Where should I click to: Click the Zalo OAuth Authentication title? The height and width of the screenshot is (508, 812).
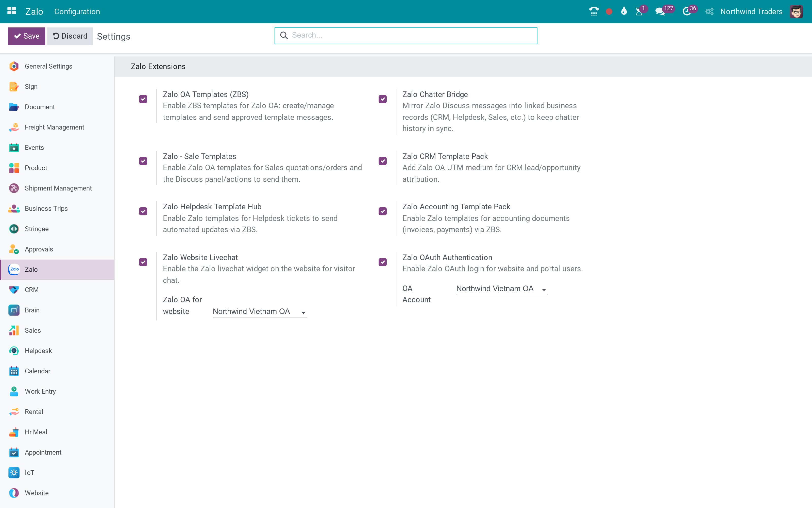point(447,257)
